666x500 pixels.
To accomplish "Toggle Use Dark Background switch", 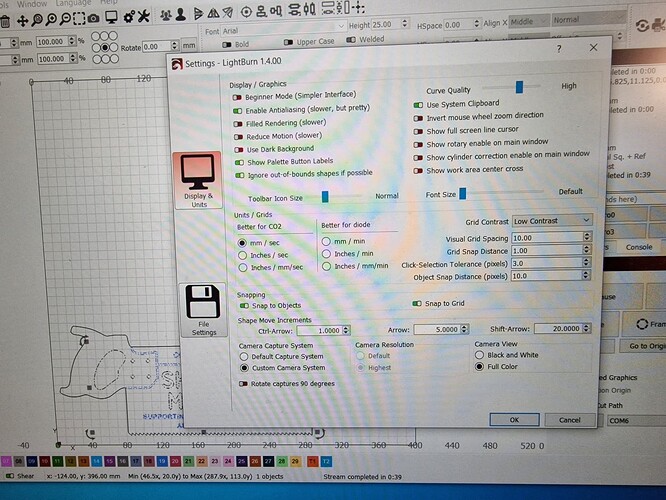I will pos(239,150).
